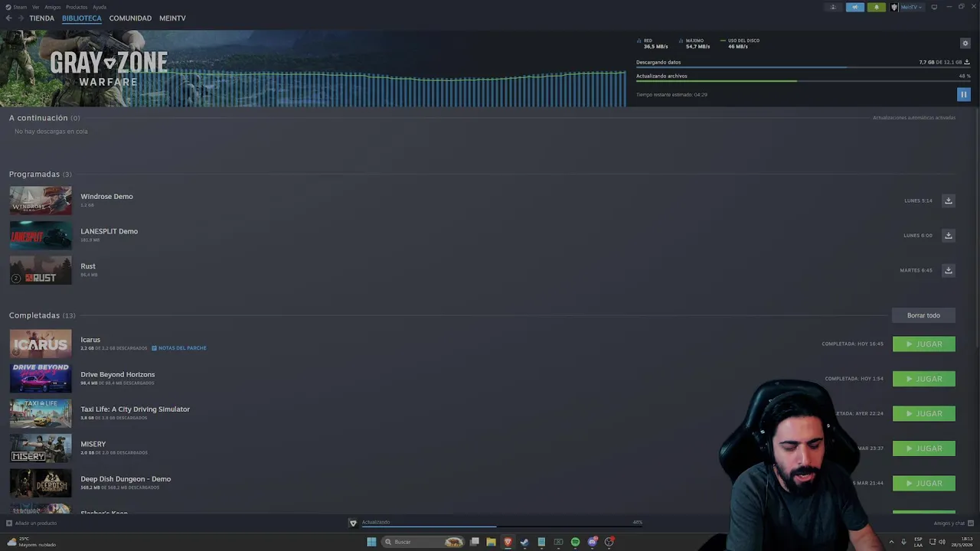
Task: Open Brave browser from the taskbar
Action: [x=508, y=542]
